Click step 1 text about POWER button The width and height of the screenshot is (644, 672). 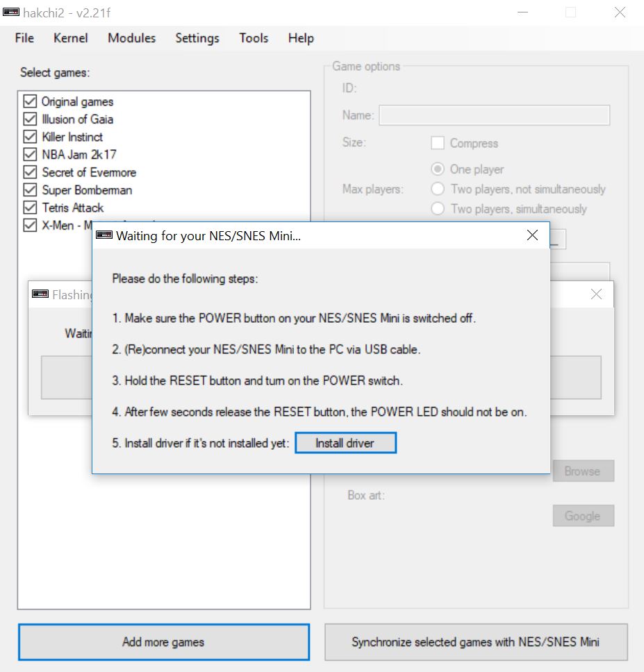tap(294, 318)
